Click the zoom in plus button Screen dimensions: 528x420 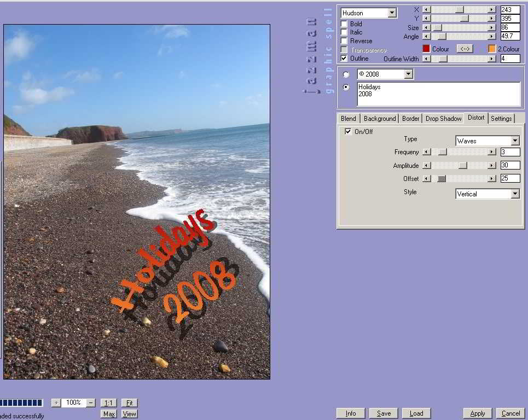(56, 403)
